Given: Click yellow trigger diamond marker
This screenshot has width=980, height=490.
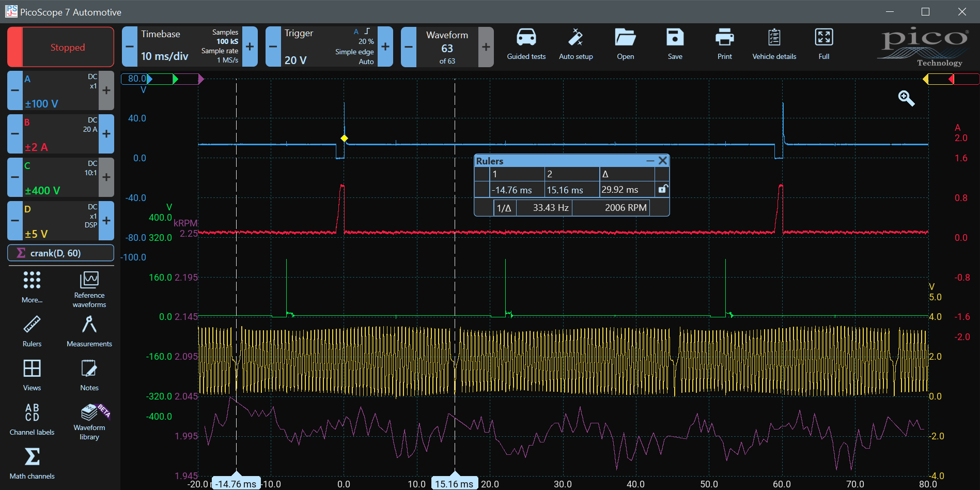Looking at the screenshot, I should click(344, 138).
